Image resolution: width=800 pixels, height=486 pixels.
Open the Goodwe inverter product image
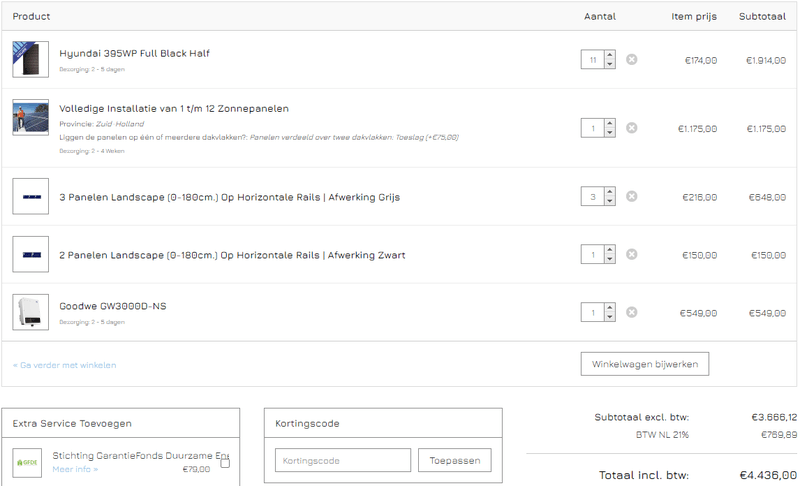click(30, 312)
